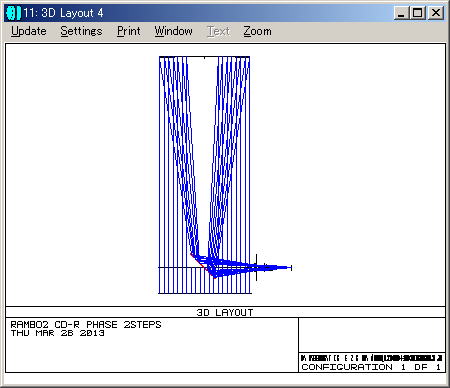
Task: Click the date THU MAR 28 2013
Action: point(57,333)
